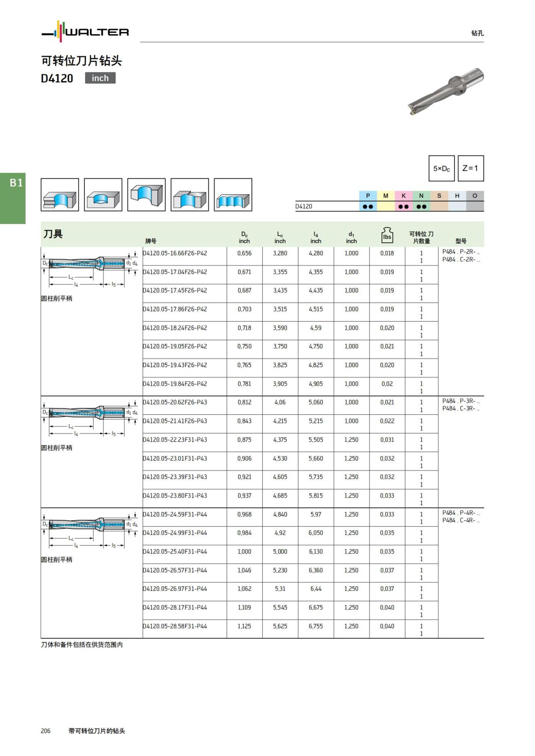Click the H material group swatch
535x756 pixels.
[x=457, y=196]
